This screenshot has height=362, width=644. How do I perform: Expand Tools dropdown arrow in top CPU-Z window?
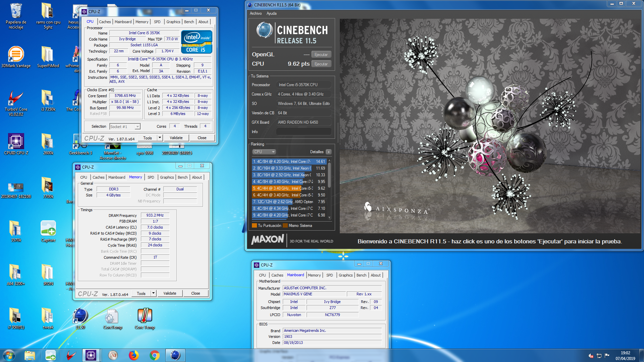(160, 138)
